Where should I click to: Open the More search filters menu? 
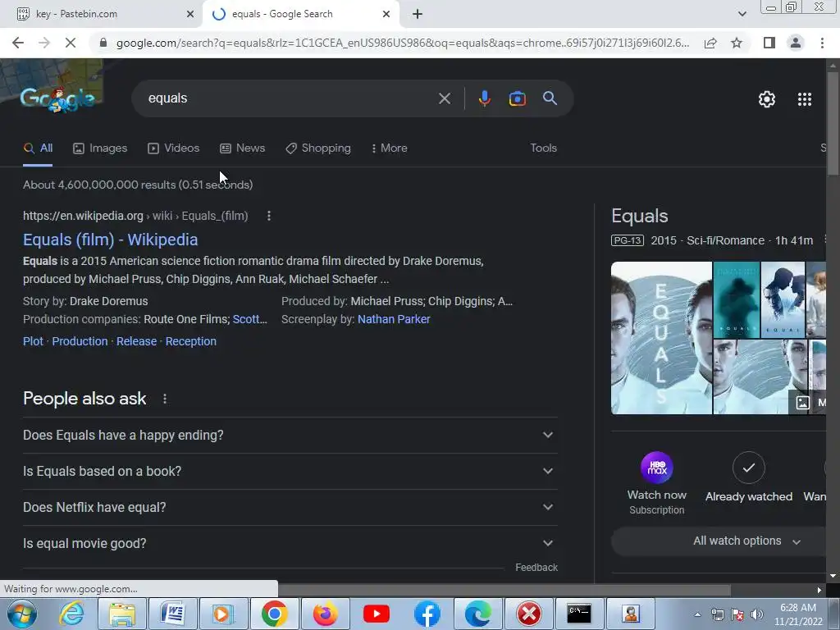click(390, 148)
